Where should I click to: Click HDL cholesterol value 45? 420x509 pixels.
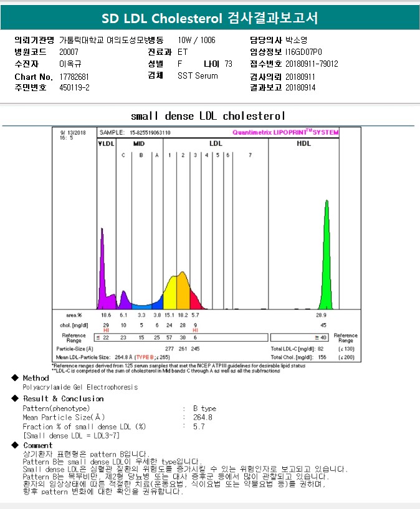click(x=323, y=325)
